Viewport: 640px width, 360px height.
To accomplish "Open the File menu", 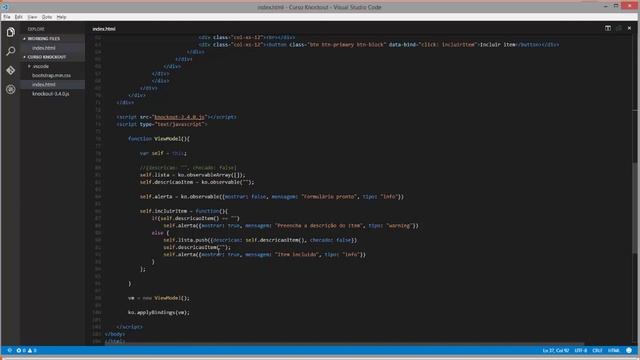I will pos(7,17).
